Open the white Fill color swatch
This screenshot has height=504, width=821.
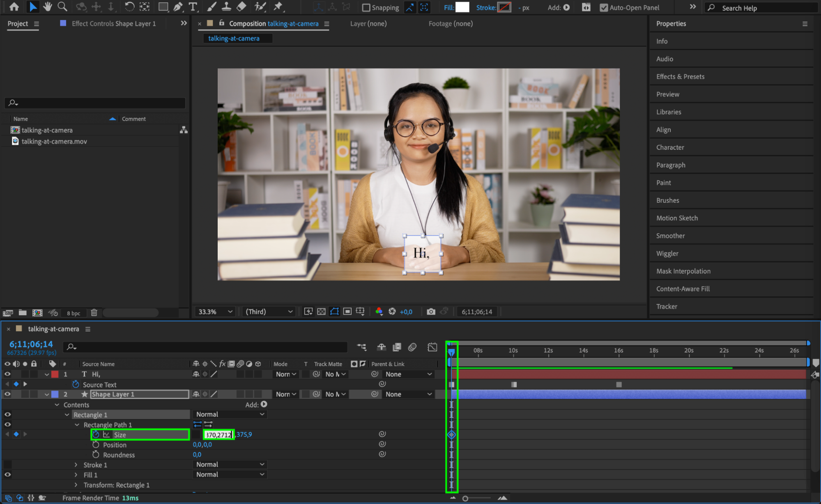[x=462, y=7]
